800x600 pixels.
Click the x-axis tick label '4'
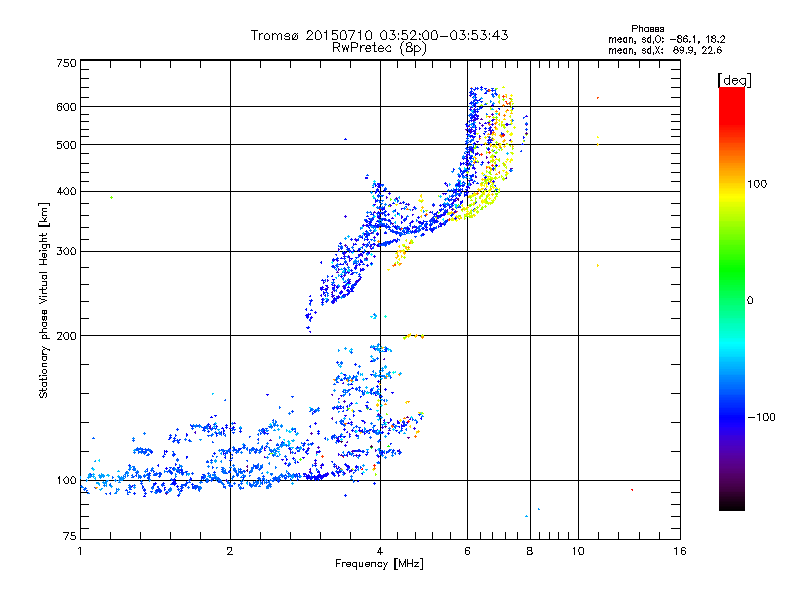[x=380, y=551]
